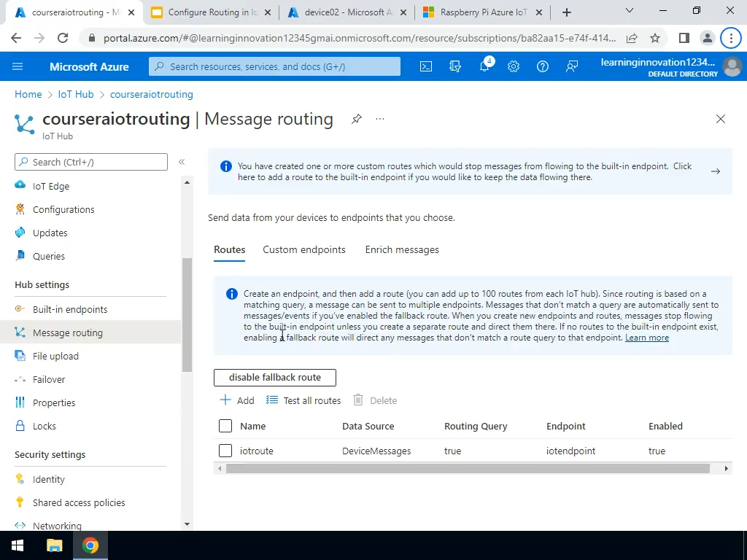Open the Chrome three-dot menu

(x=731, y=38)
